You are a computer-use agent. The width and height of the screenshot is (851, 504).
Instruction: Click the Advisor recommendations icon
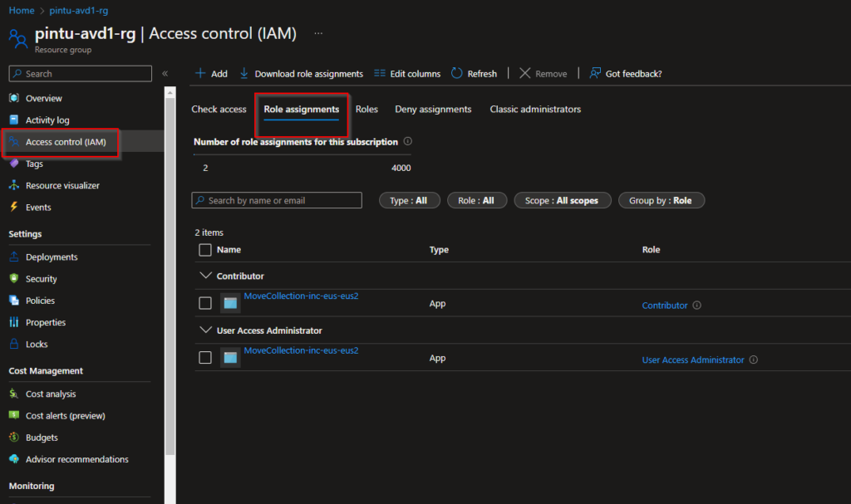14,459
